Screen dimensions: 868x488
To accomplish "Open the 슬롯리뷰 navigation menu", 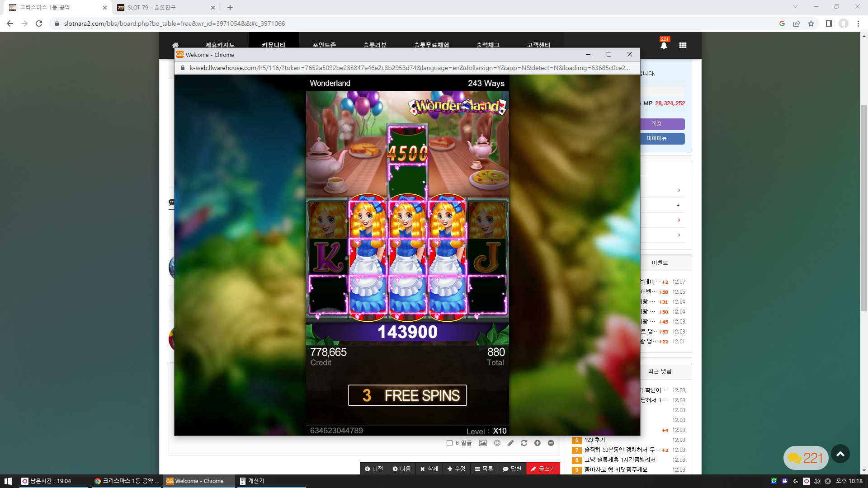I will click(375, 45).
